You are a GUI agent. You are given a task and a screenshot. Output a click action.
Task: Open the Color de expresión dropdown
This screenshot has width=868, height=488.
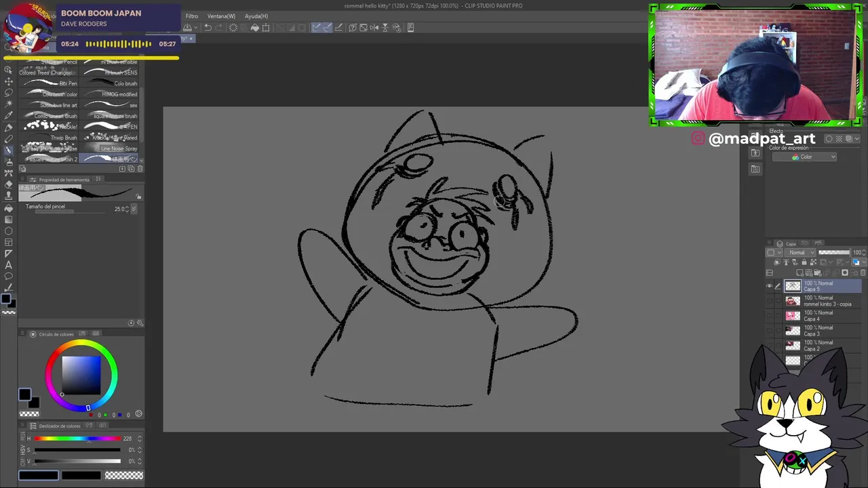(x=804, y=157)
